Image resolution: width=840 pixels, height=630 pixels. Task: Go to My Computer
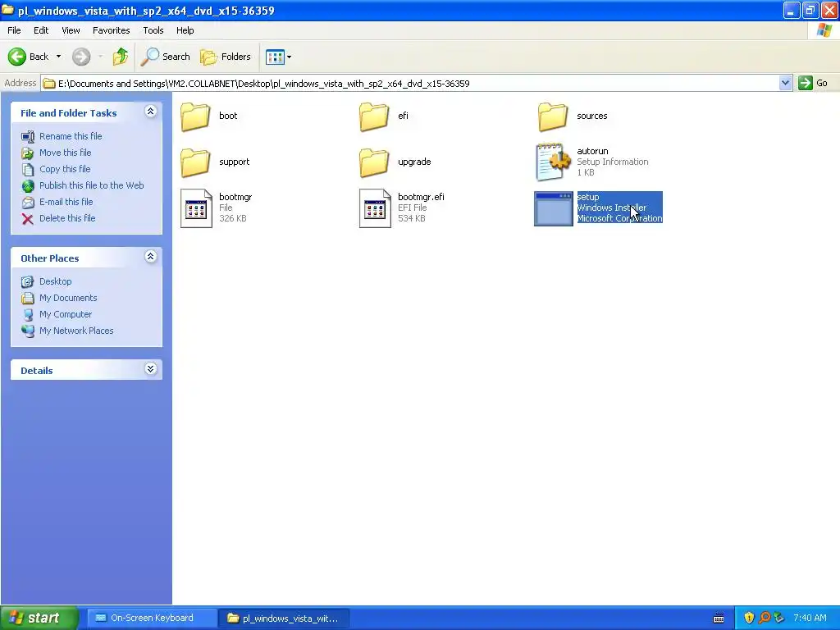pyautogui.click(x=66, y=314)
